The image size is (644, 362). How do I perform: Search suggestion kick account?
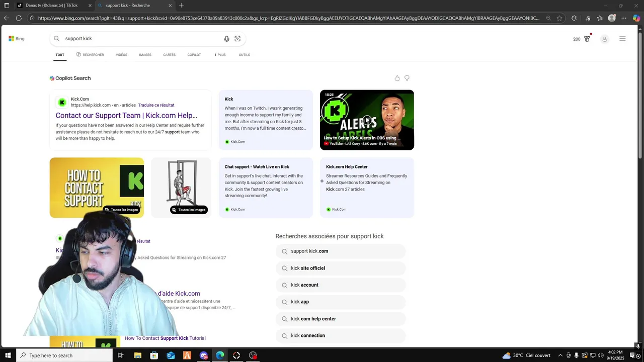tap(341, 285)
